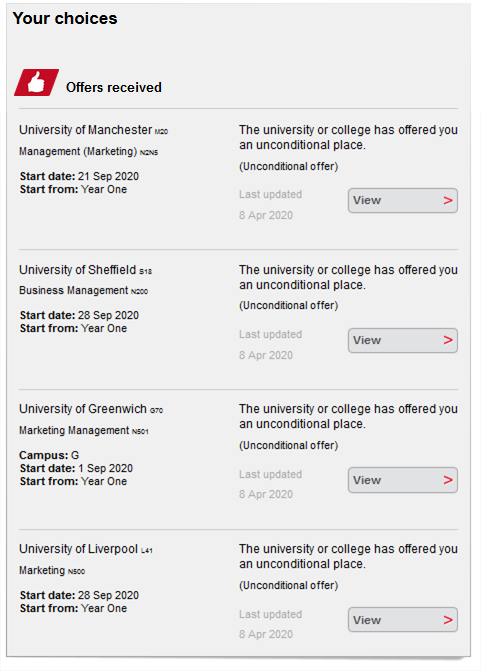Click the red arrow on Manchester's View button
Image resolution: width=481 pixels, height=671 pixels.
coord(448,200)
